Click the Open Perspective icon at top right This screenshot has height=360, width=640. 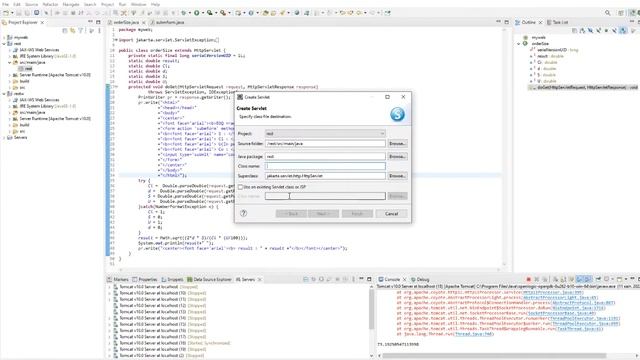click(x=621, y=13)
